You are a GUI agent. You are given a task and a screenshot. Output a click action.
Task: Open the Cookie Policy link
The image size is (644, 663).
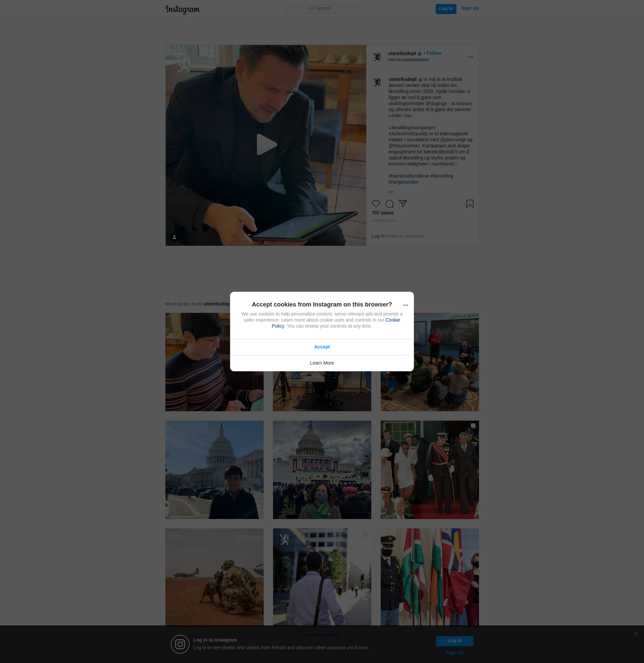tap(392, 320)
